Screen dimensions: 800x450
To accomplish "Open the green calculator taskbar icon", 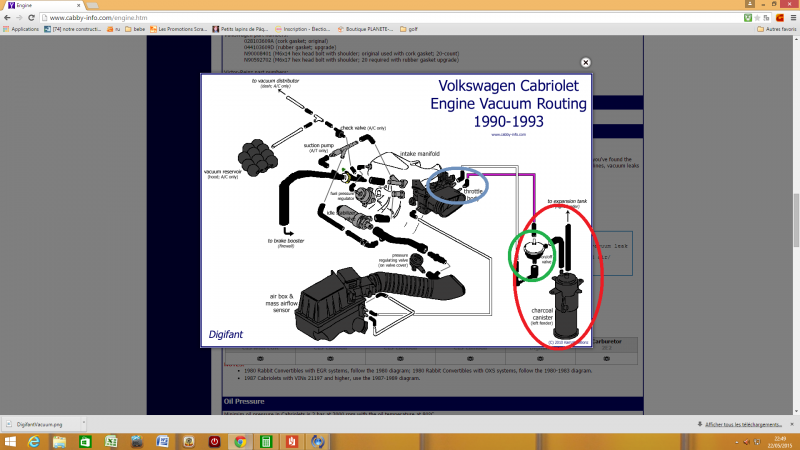I will coord(266,441).
